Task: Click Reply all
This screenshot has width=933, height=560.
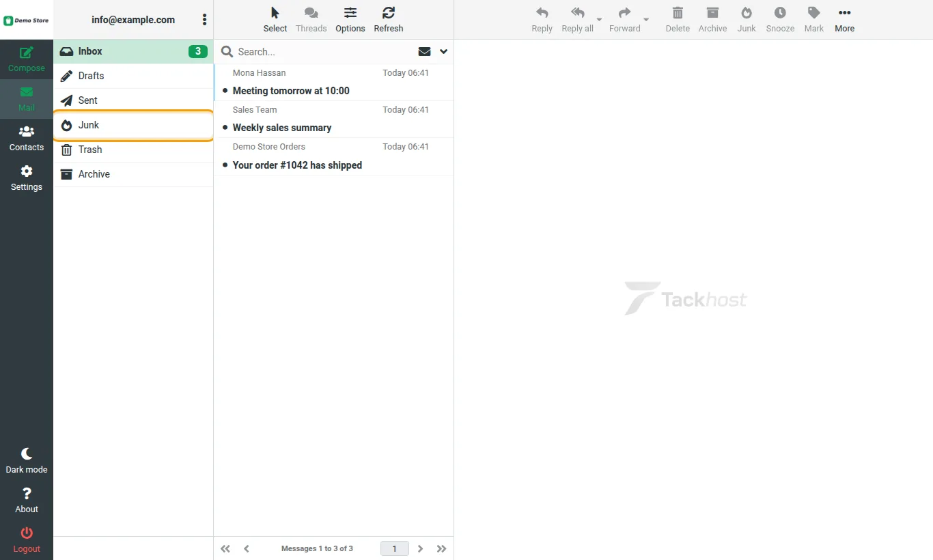Action: tap(578, 20)
